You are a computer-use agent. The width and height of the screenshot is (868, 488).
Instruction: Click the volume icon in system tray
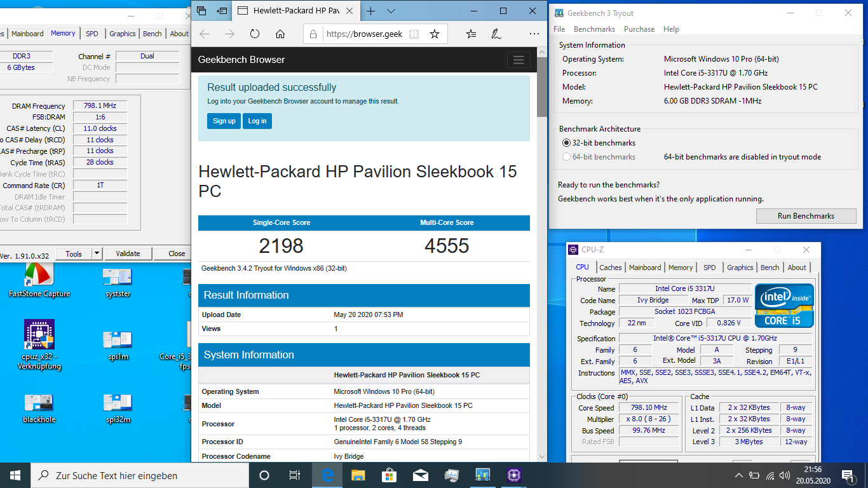(x=786, y=475)
